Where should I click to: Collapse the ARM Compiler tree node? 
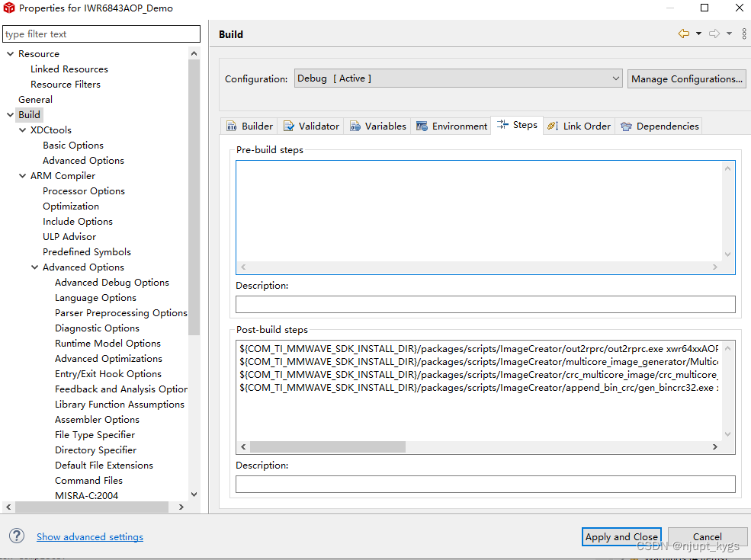[x=23, y=176]
